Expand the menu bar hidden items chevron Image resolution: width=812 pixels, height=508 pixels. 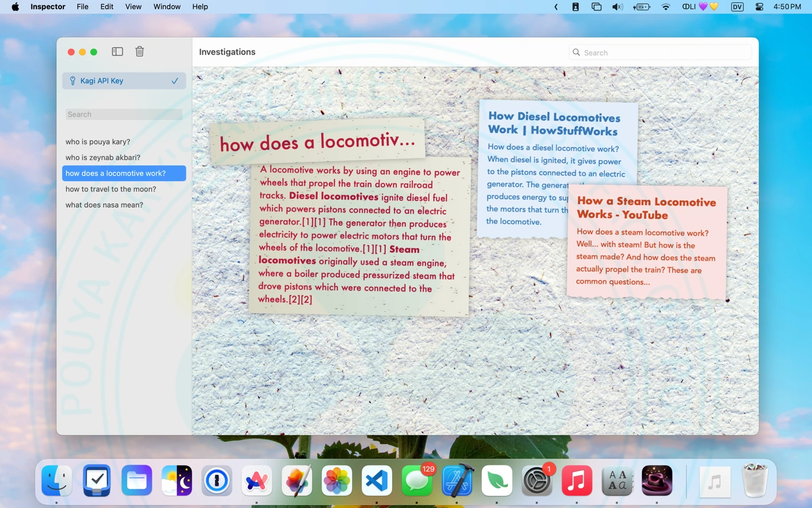click(x=556, y=7)
